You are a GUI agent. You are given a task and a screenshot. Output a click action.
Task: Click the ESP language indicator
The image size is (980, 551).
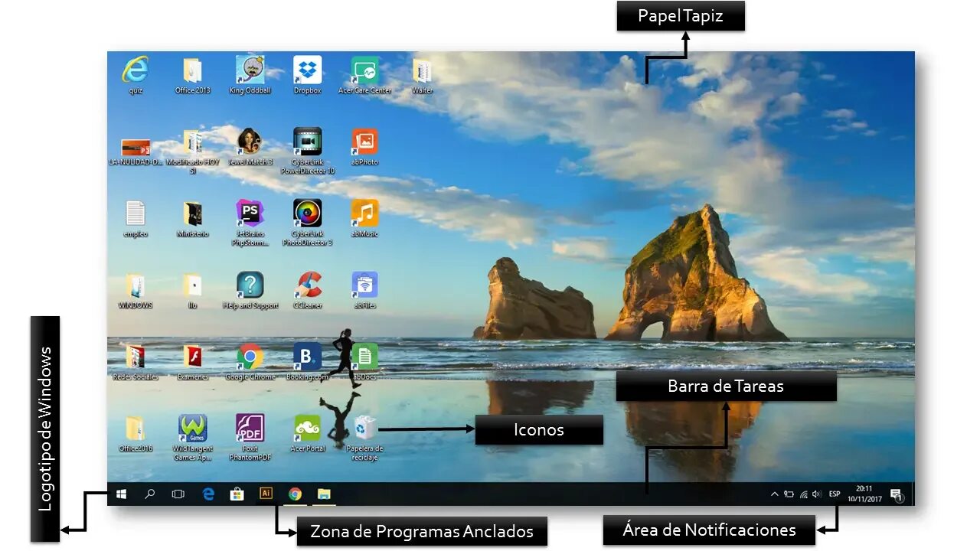tap(835, 494)
